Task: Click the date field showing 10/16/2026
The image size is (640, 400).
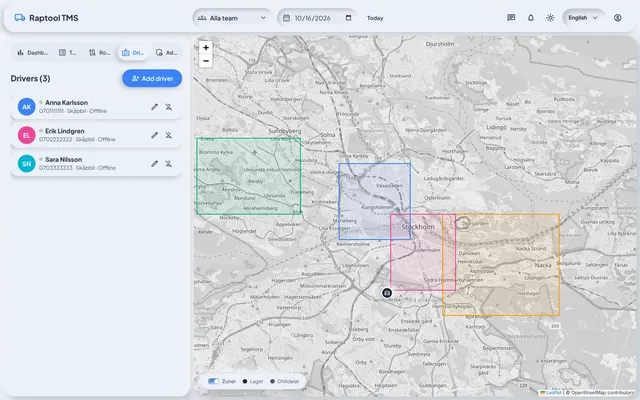Action: coord(317,18)
